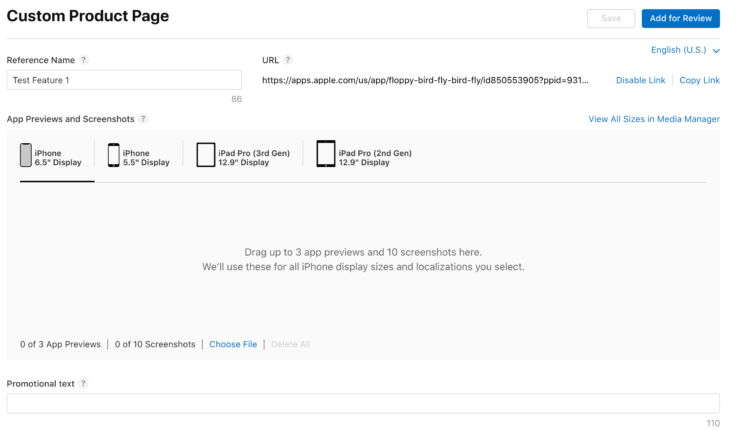This screenshot has width=754, height=431.
Task: Click the Save button
Action: pyautogui.click(x=611, y=18)
